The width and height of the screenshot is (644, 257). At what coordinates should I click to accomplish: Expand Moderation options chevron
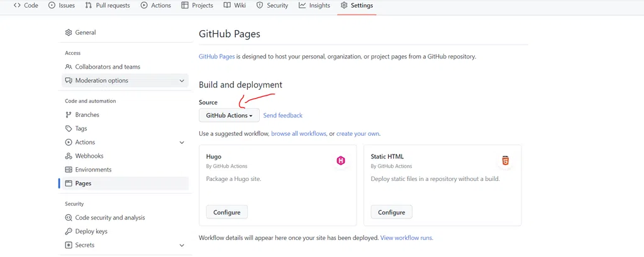click(x=182, y=80)
